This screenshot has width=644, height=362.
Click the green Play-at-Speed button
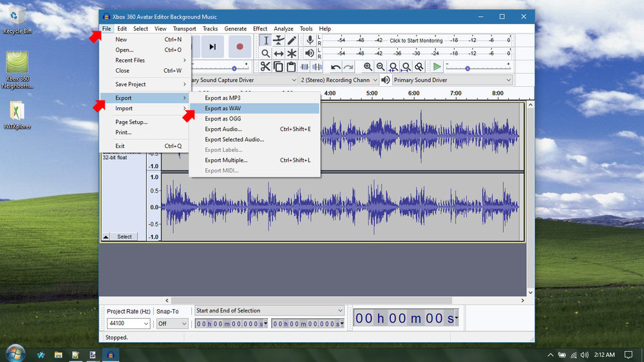(x=437, y=66)
